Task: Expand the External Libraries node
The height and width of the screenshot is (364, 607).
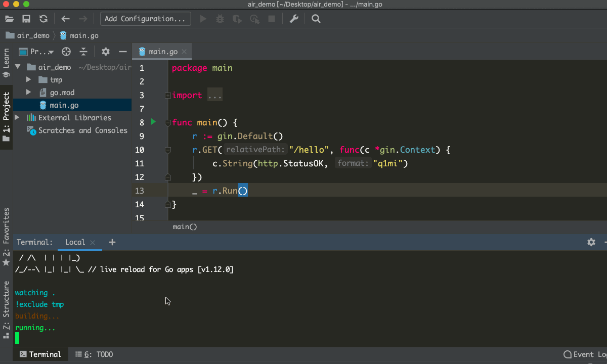Action: click(x=17, y=117)
